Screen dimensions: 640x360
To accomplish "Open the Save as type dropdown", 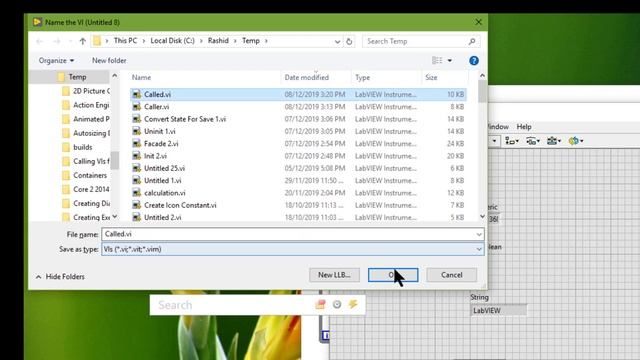I will [x=479, y=249].
